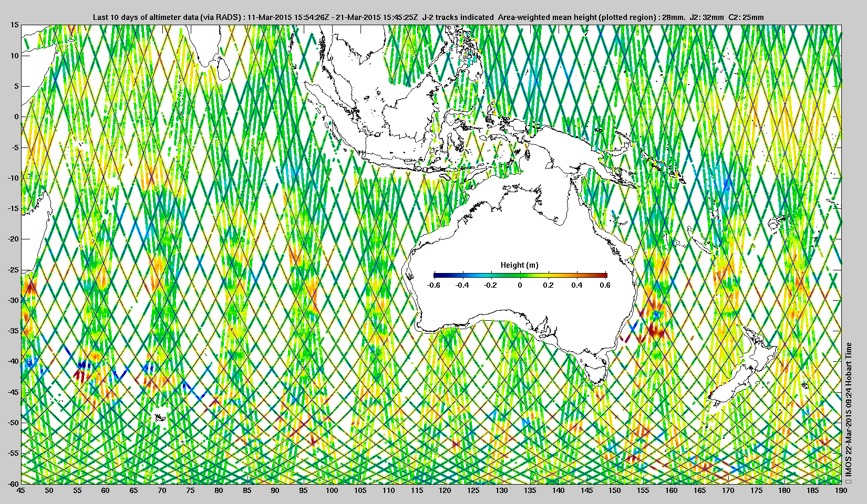Click the 'Height (m)' colorbar title
The height and width of the screenshot is (504, 867).
[520, 265]
